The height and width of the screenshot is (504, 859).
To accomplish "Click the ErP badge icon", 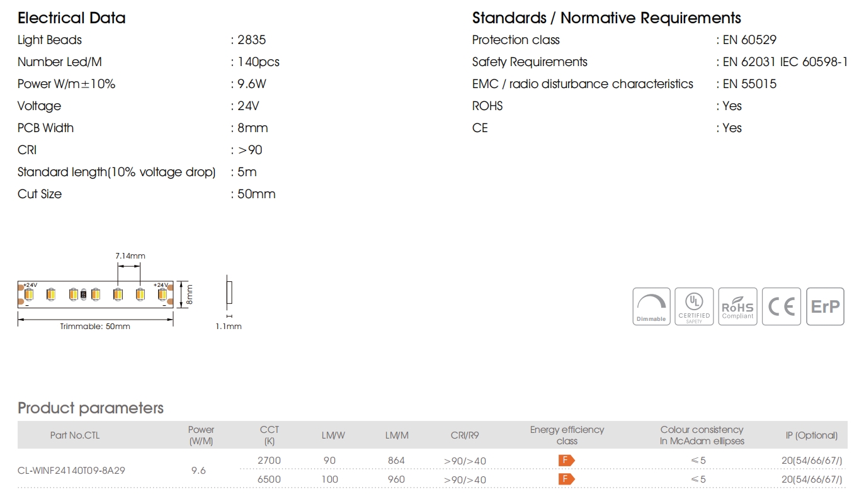I will click(x=825, y=306).
